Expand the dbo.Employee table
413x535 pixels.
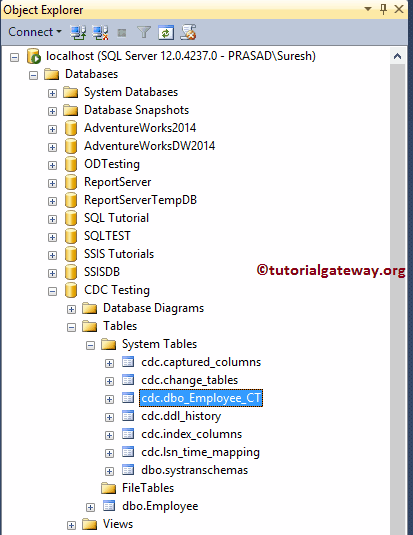[90, 507]
